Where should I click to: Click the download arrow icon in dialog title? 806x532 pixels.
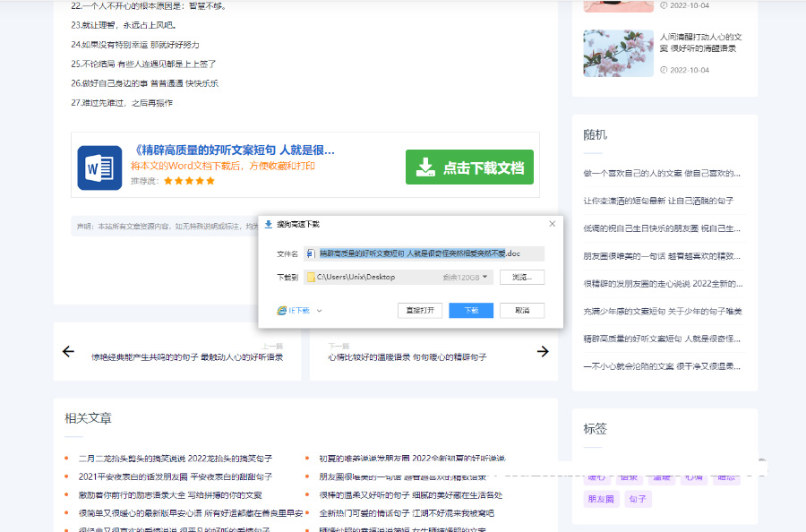coord(268,224)
